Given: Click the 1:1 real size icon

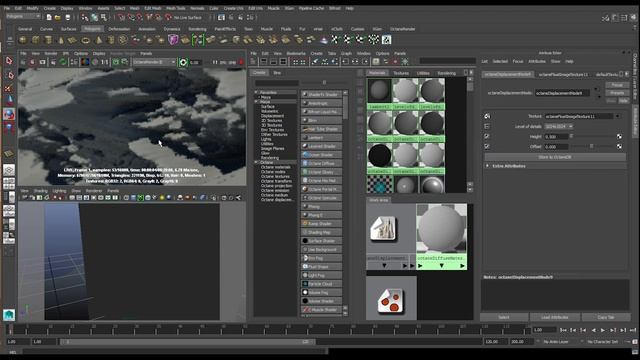Looking at the screenshot, I should point(105,62).
